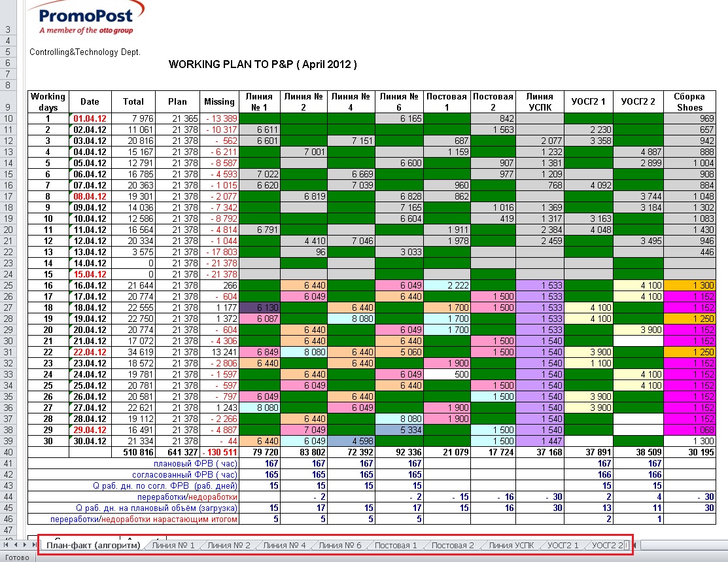Click the horizontal scrollbar left arrow
The image size is (728, 562).
634,545
